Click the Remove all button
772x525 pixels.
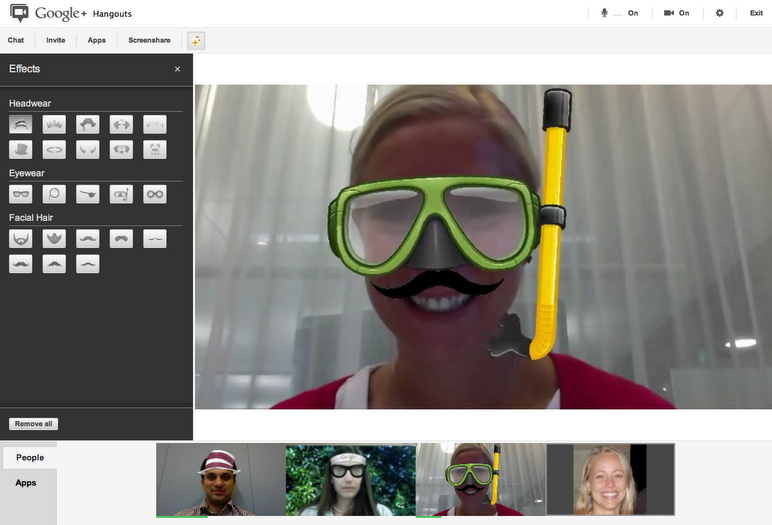[33, 424]
